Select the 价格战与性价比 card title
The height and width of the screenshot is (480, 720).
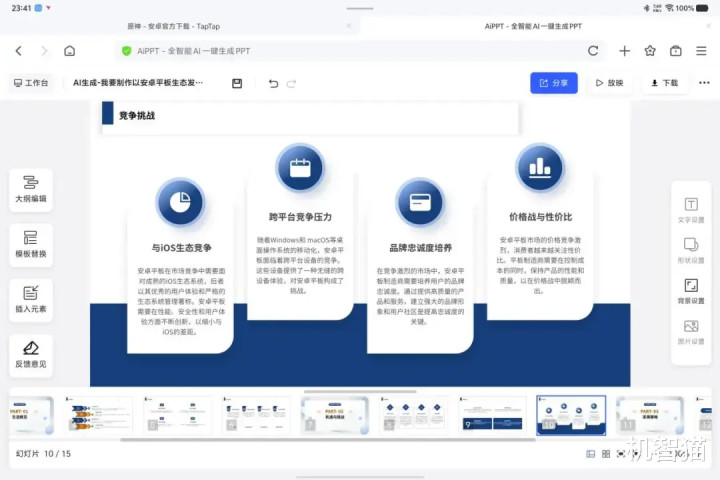[540, 217]
